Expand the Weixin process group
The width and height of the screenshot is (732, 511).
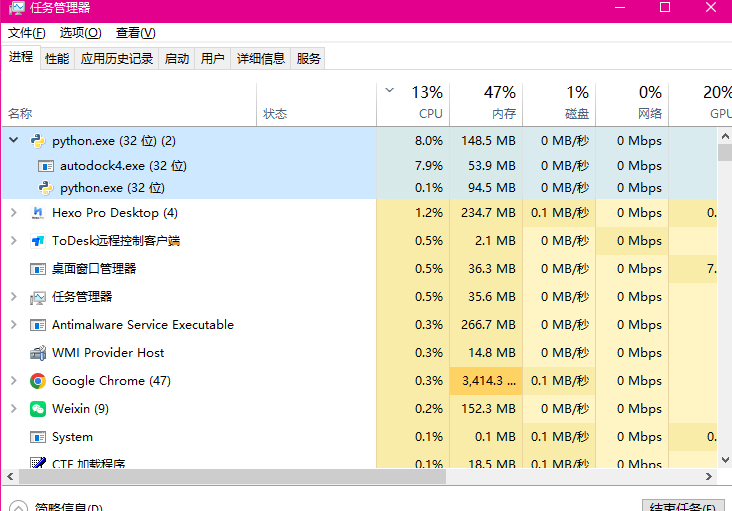(13, 409)
